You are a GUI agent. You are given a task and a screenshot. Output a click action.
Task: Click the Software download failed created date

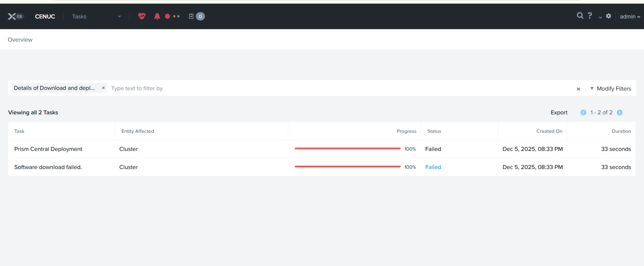pyautogui.click(x=532, y=167)
